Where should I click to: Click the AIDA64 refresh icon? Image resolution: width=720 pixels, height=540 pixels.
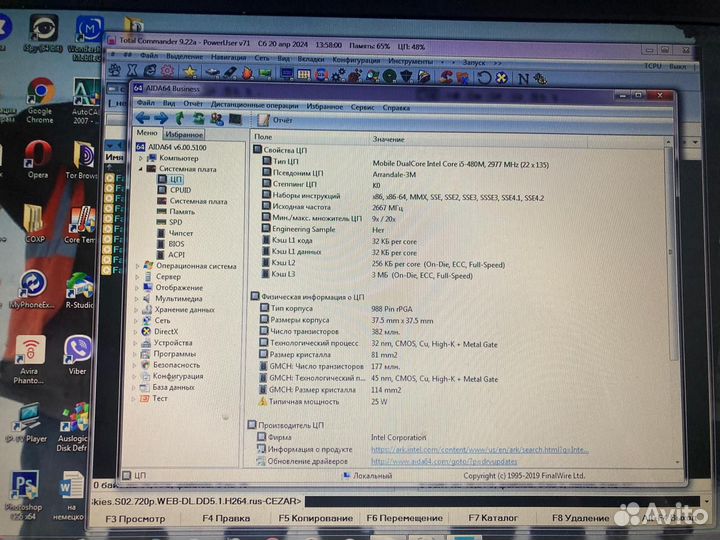(x=198, y=118)
